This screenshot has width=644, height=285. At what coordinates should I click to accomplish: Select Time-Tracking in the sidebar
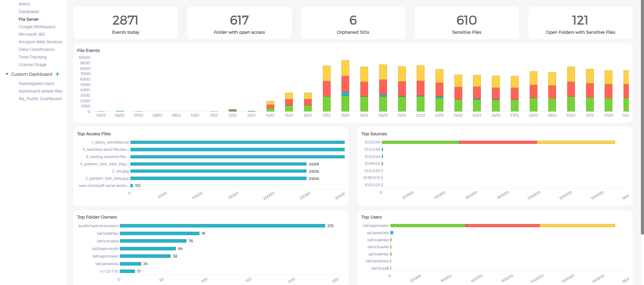(x=32, y=57)
